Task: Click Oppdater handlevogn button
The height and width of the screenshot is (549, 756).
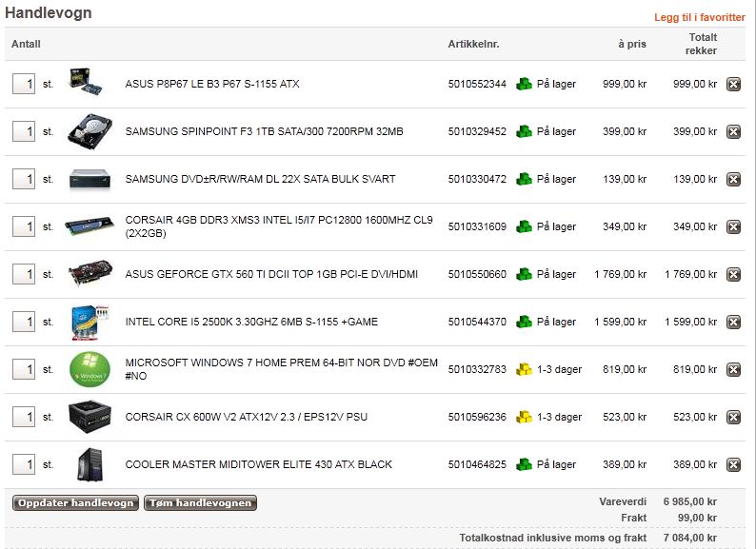Action: (76, 502)
